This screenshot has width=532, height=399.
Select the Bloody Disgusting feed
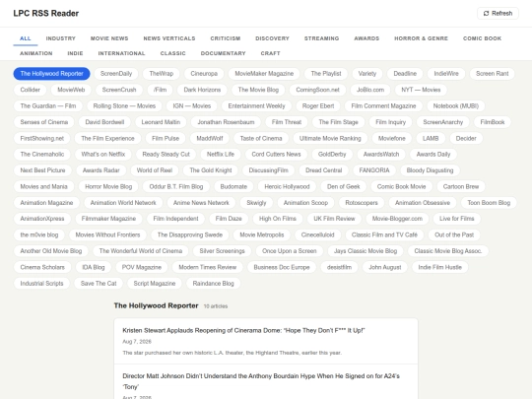coord(430,170)
